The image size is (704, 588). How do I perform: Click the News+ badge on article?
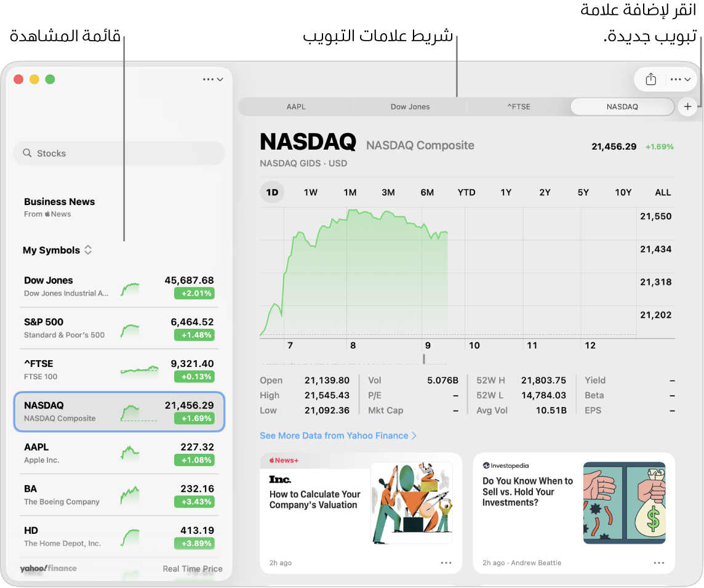284,461
